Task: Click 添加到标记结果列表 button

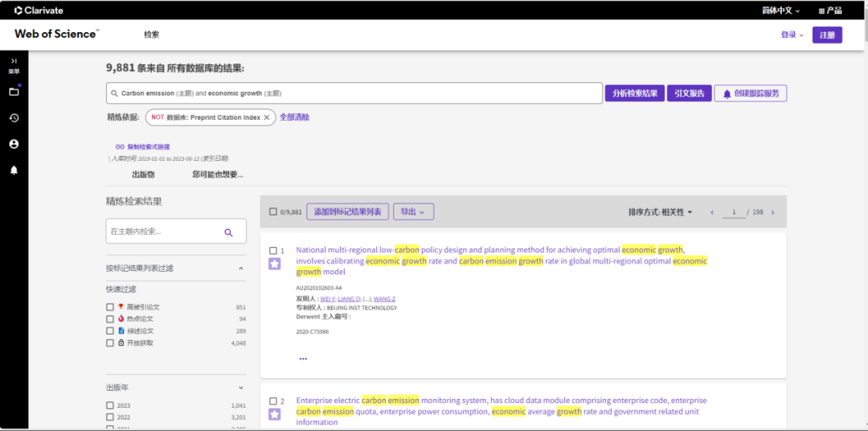Action: [x=348, y=211]
